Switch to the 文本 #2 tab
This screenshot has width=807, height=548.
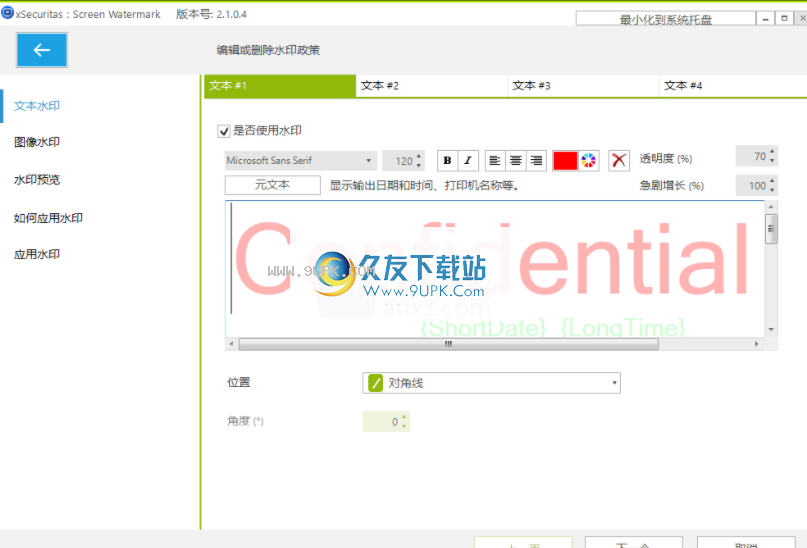pos(432,86)
